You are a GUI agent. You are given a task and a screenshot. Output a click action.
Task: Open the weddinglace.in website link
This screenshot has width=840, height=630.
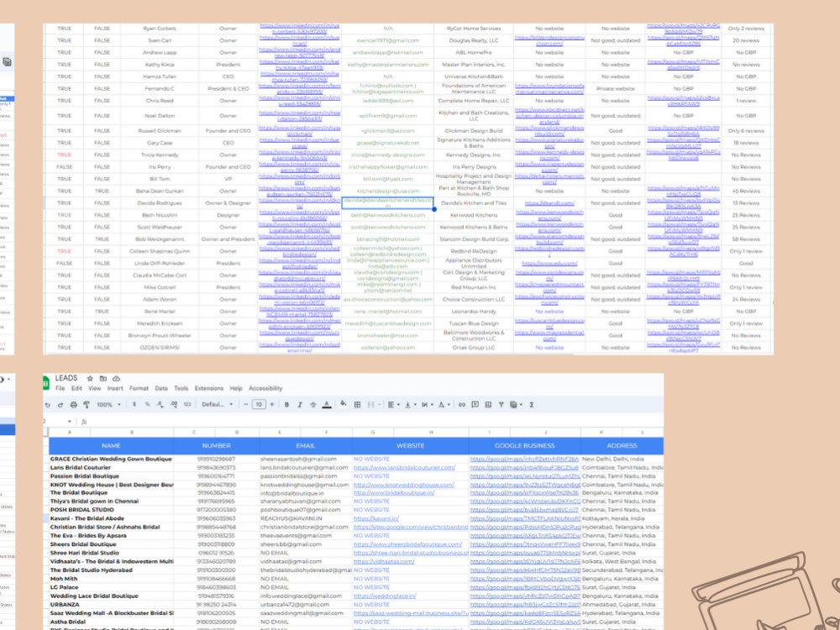click(x=385, y=596)
